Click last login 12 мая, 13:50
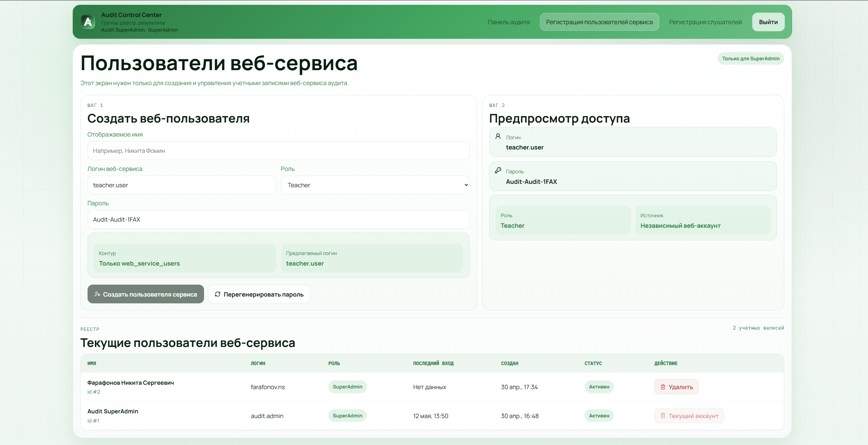 tap(431, 416)
